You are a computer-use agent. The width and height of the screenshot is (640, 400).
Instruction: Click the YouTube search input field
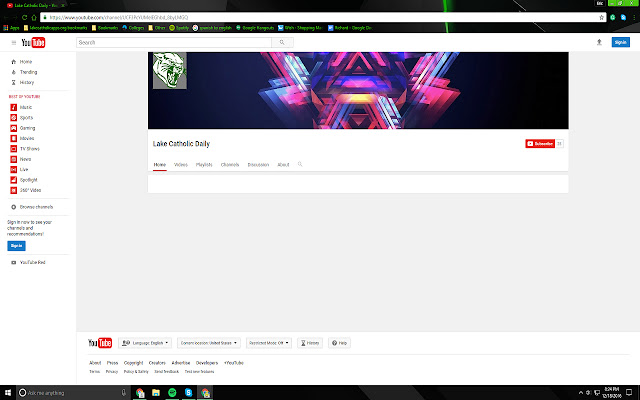click(174, 42)
